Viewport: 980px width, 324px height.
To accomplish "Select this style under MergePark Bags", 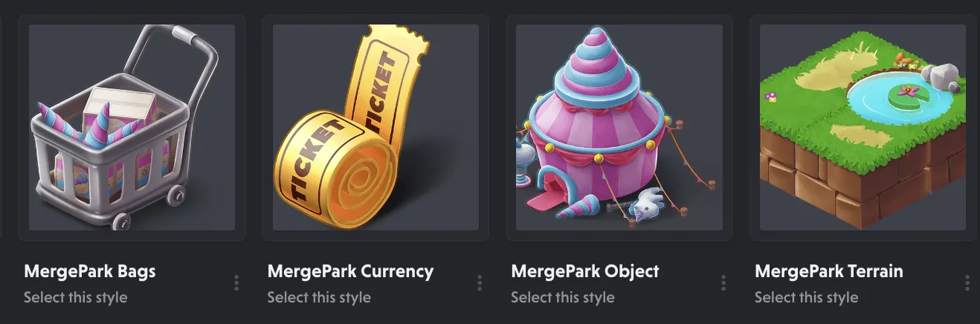I will click(76, 297).
